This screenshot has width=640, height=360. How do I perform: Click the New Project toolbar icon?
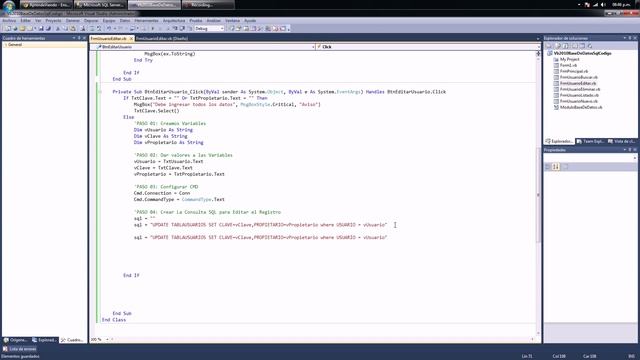point(7,29)
